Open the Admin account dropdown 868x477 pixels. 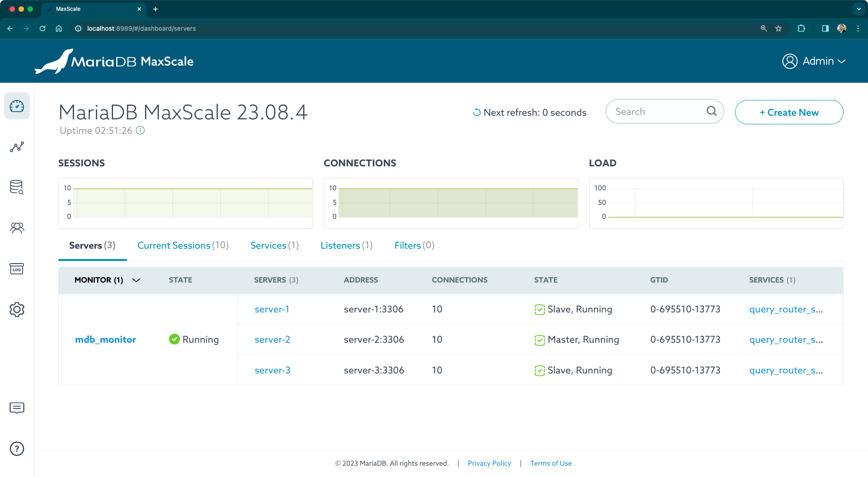(813, 61)
